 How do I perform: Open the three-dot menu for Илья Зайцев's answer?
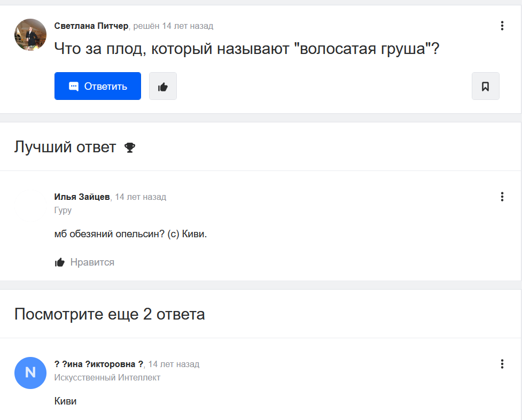point(502,197)
